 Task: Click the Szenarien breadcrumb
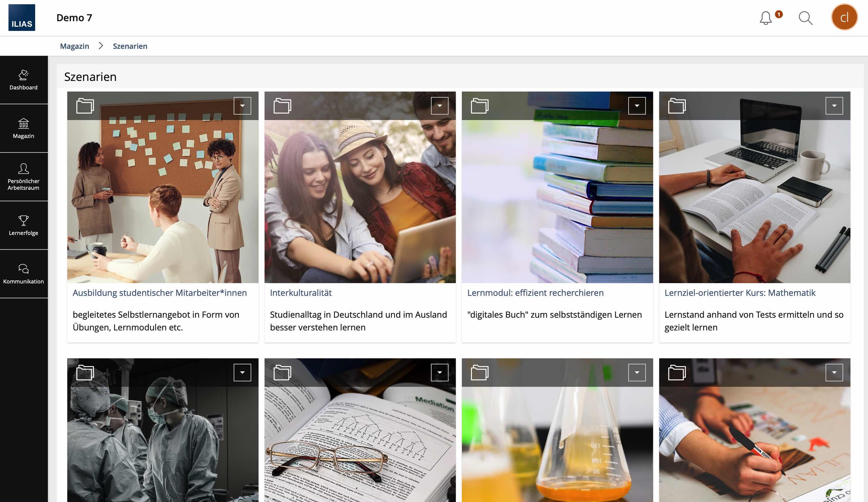130,46
